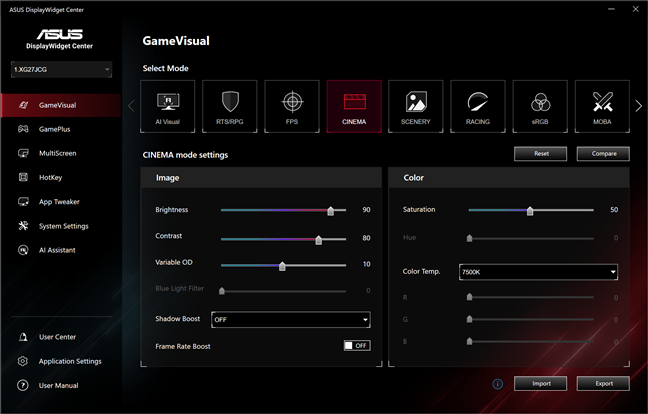Image resolution: width=648 pixels, height=414 pixels.
Task: Select the RTS/RPG shield mode
Action: (230, 106)
